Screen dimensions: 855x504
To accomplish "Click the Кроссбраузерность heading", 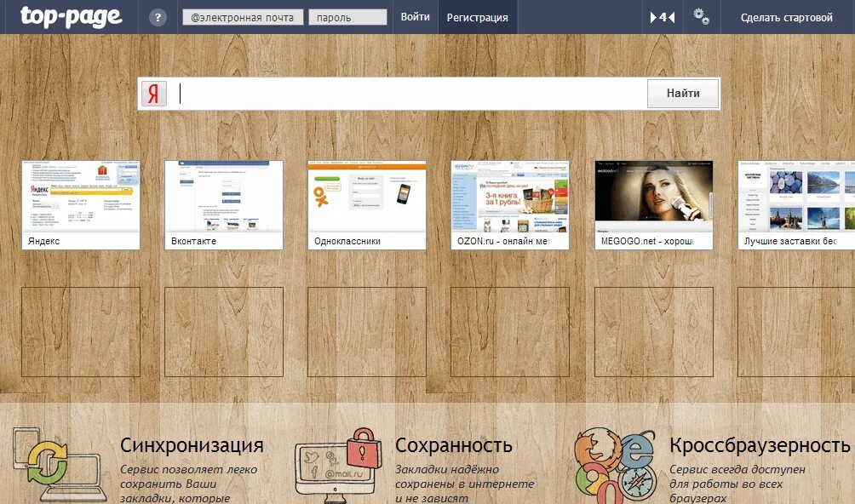I will pyautogui.click(x=760, y=445).
